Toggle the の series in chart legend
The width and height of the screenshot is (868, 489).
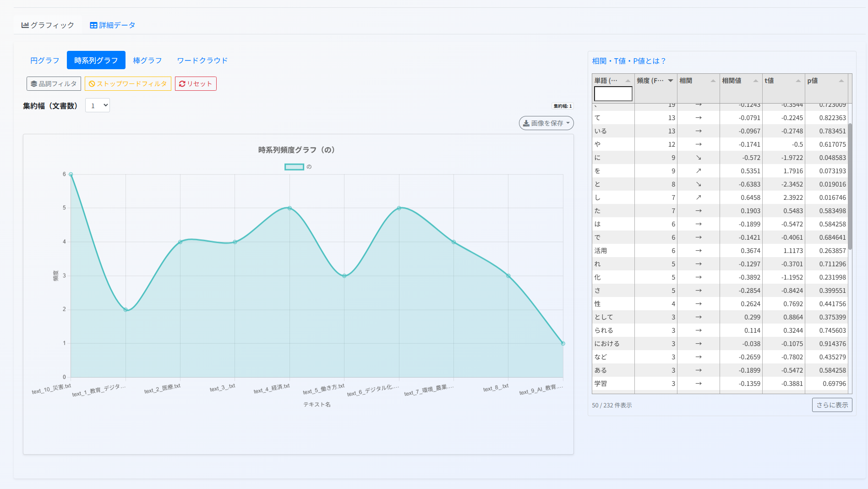pos(295,167)
